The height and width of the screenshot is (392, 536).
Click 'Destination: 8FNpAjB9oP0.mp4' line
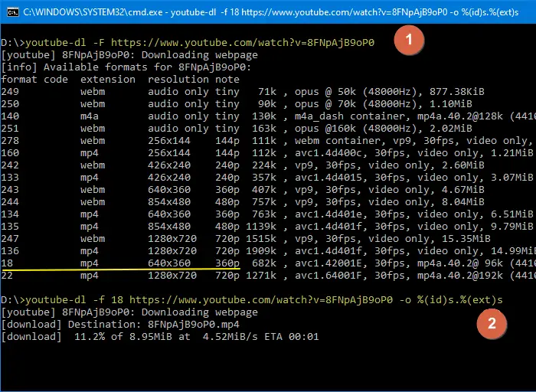pos(154,325)
